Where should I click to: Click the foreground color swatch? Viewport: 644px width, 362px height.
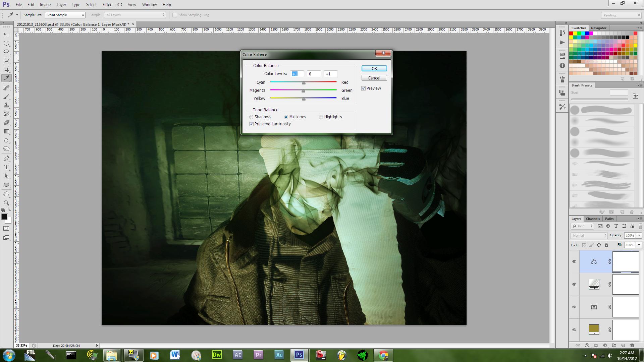[x=5, y=217]
